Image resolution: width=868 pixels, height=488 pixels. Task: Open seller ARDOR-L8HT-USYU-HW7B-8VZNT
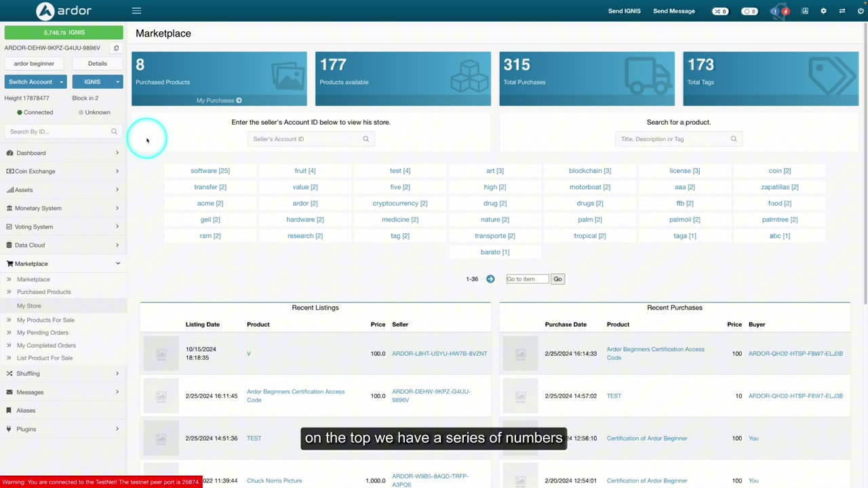pos(439,354)
